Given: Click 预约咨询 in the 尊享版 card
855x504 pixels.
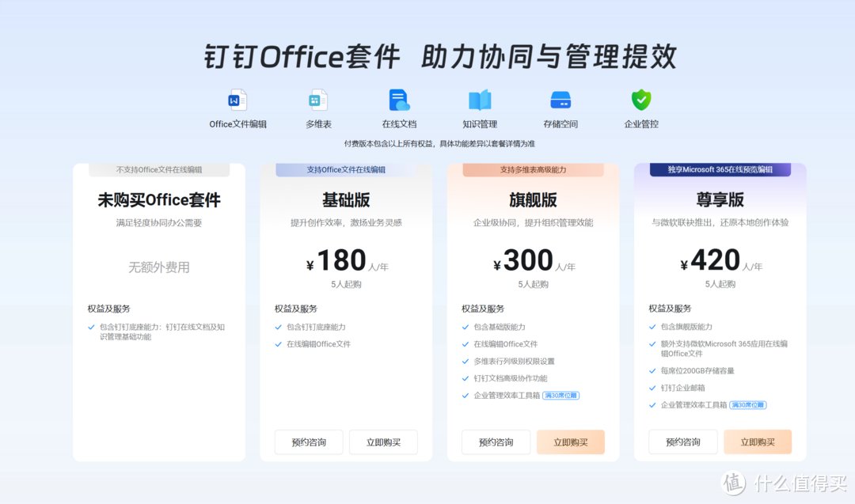Looking at the screenshot, I should pos(682,442).
